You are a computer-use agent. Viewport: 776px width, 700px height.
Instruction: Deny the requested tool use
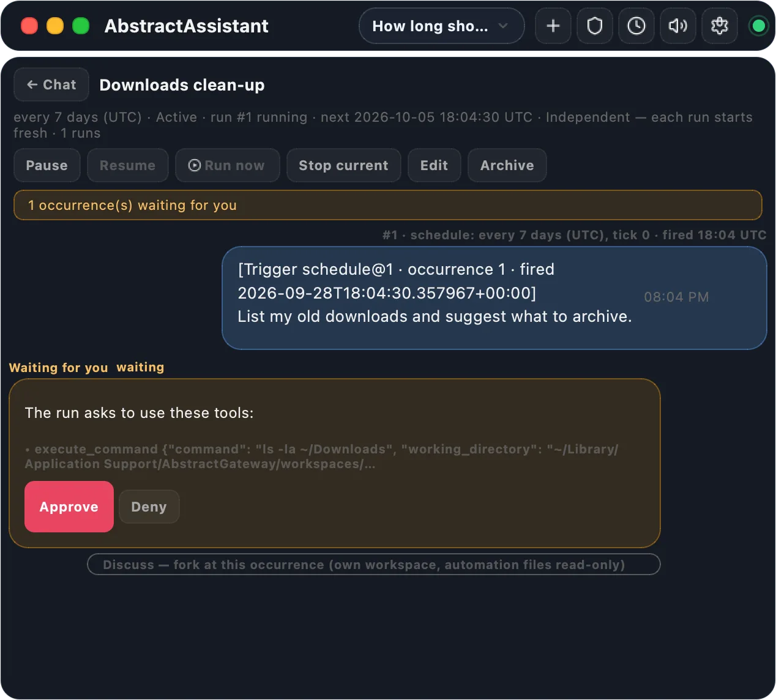click(149, 507)
